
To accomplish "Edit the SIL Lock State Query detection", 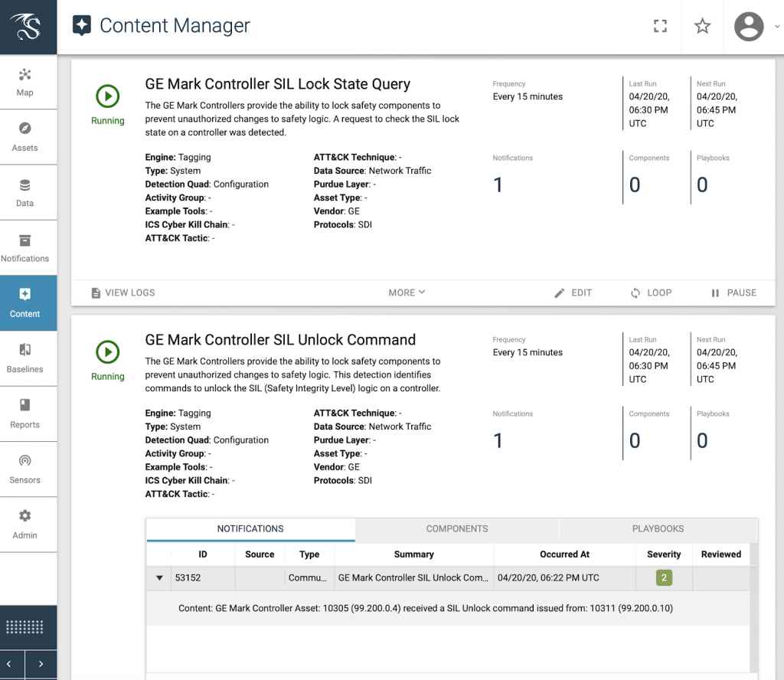I will (573, 293).
